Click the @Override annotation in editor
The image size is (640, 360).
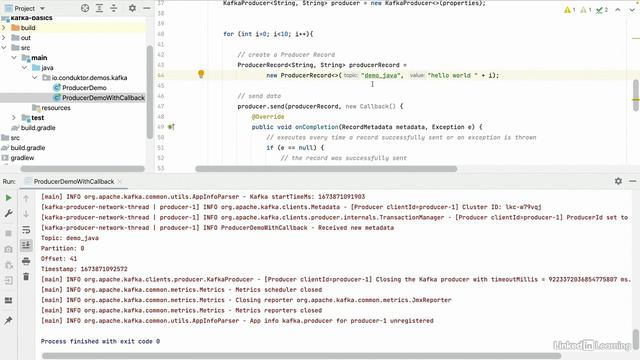268,117
